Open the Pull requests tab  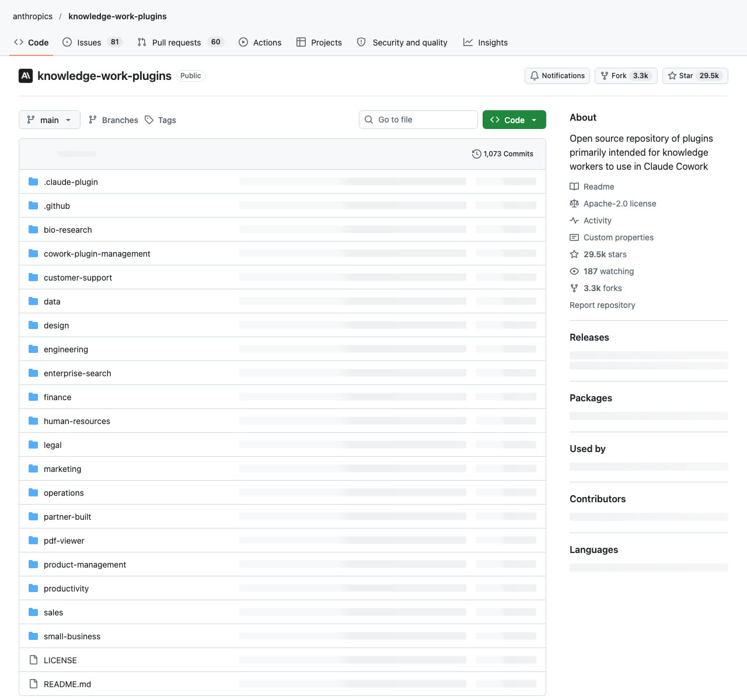pyautogui.click(x=180, y=42)
